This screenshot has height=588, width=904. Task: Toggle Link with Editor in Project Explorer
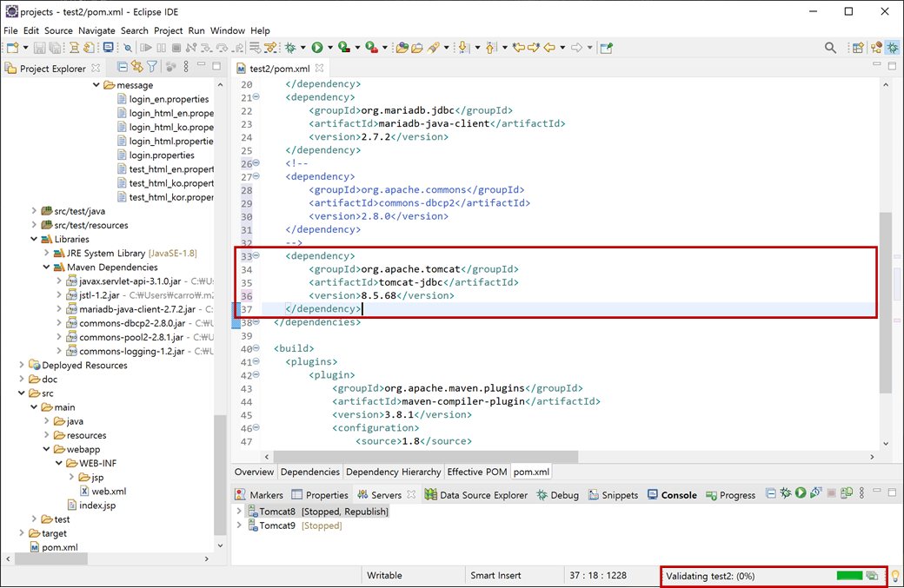click(137, 67)
